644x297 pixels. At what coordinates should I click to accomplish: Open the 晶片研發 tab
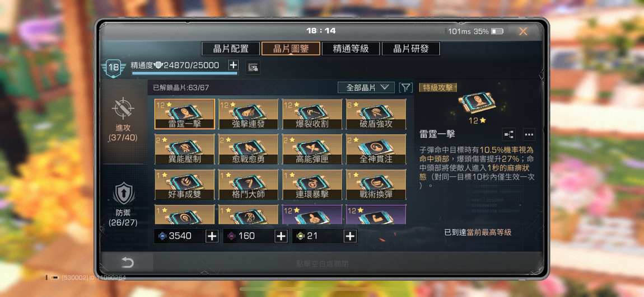tap(410, 49)
